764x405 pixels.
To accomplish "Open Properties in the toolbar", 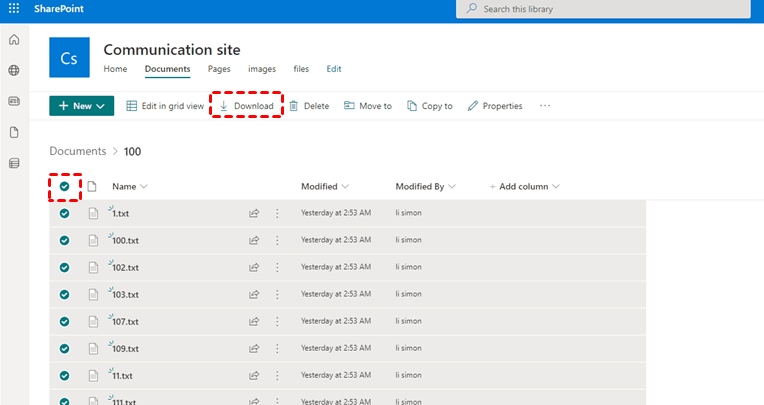I will (495, 106).
